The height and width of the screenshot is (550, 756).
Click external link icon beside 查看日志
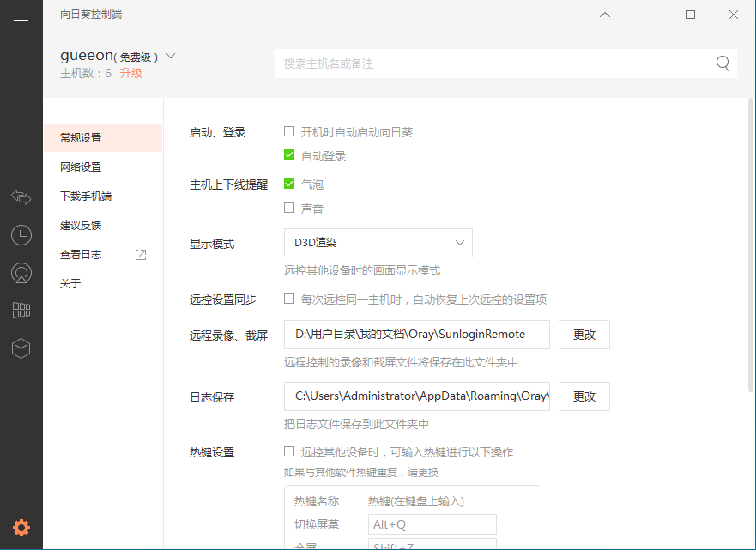(x=141, y=255)
